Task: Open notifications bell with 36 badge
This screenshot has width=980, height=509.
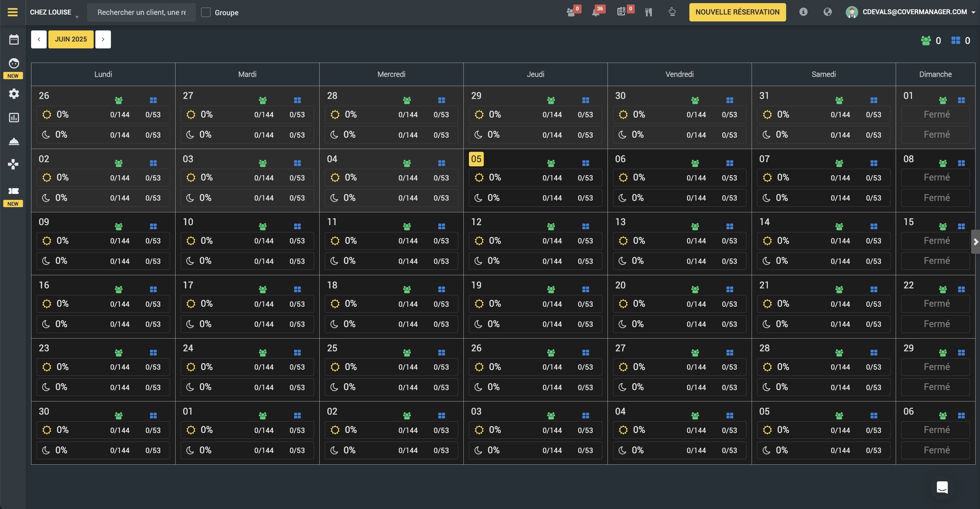Action: pyautogui.click(x=596, y=12)
